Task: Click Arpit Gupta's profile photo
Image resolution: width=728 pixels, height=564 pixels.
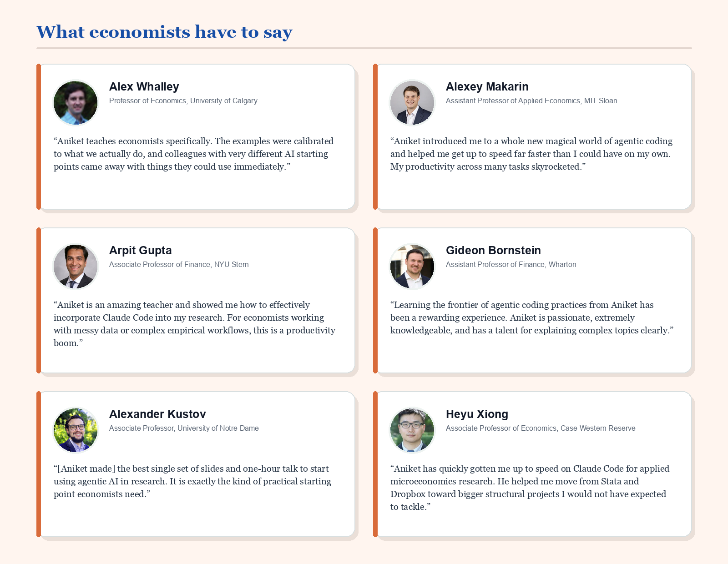Action: tap(76, 267)
